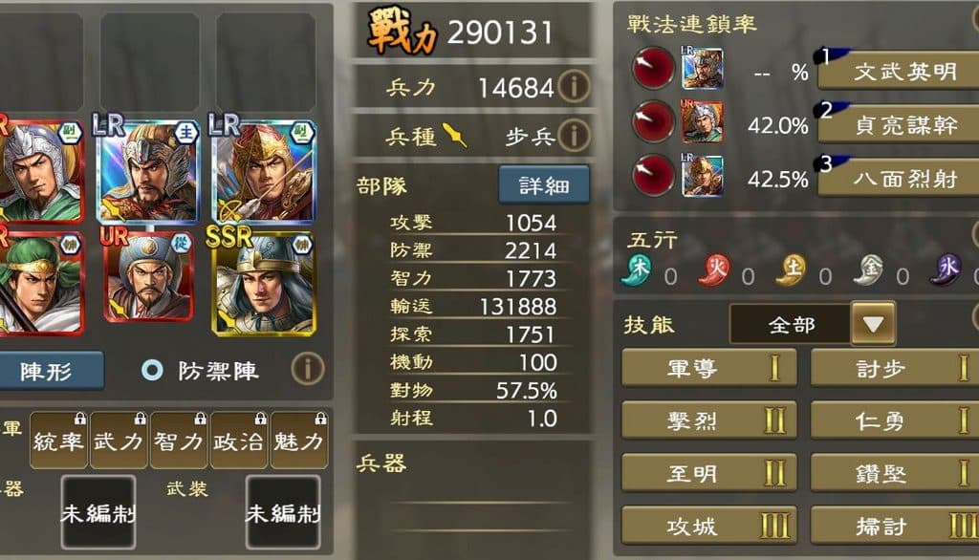Open the 攻城 III skill entry
Screen dimensions: 979x560
(709, 526)
